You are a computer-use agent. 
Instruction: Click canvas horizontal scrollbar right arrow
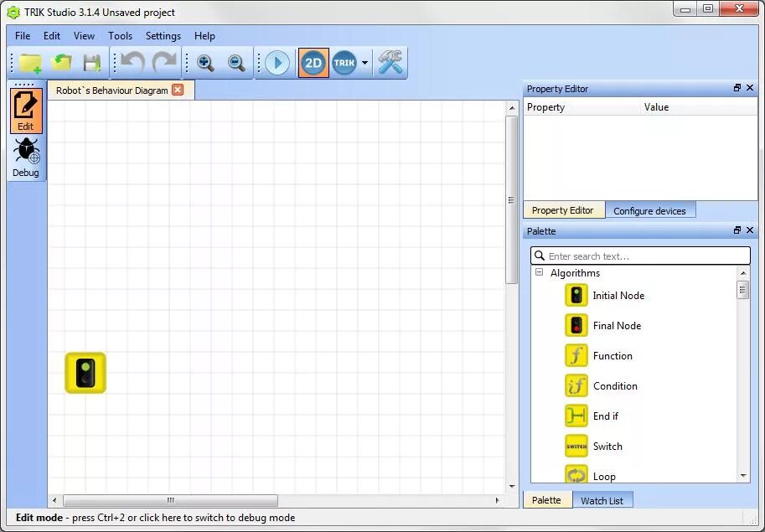[497, 500]
